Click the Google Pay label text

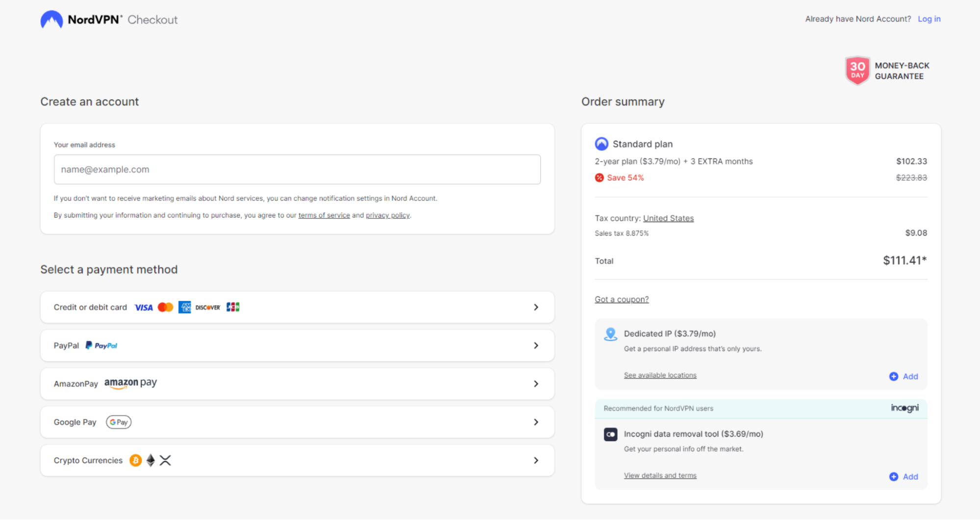(x=75, y=422)
